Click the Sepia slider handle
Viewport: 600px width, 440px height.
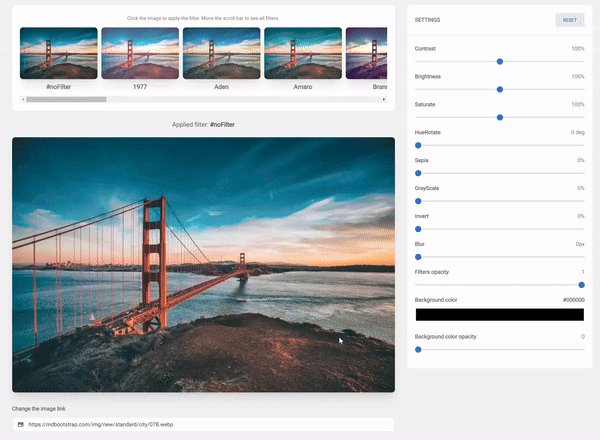418,173
